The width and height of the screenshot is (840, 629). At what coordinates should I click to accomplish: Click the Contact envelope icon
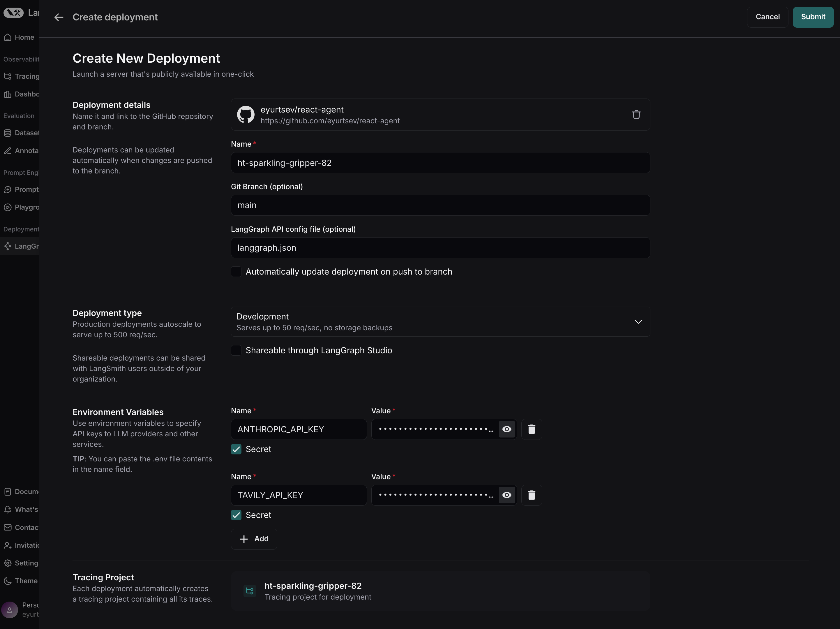[8, 528]
